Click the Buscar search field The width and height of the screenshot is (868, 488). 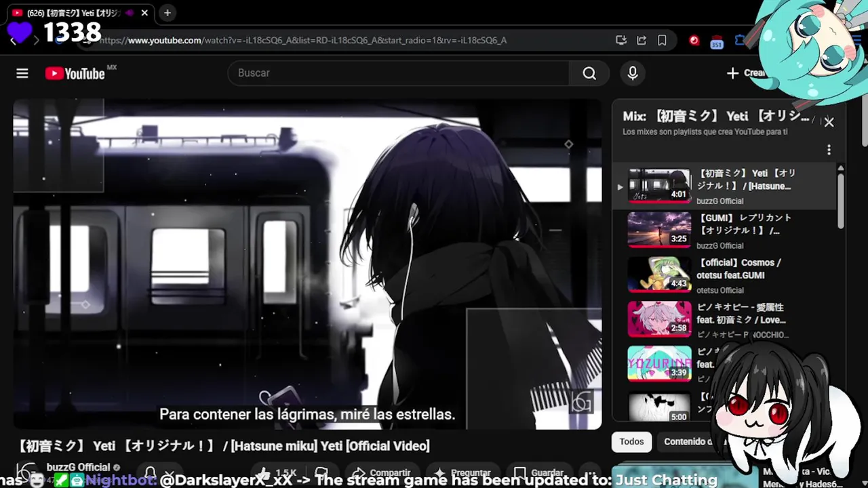pos(399,73)
